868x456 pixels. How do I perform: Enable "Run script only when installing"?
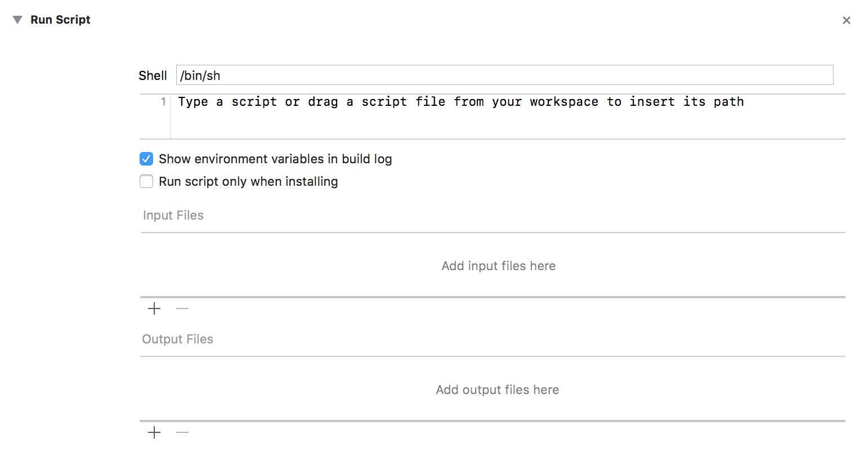tap(146, 181)
